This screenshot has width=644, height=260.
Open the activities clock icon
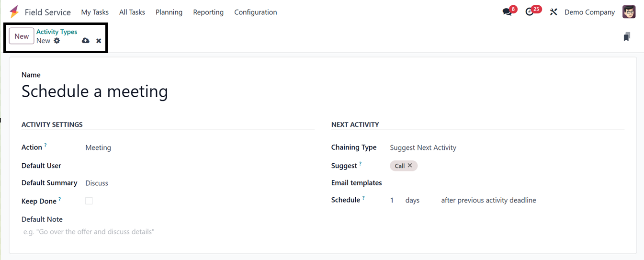(530, 12)
